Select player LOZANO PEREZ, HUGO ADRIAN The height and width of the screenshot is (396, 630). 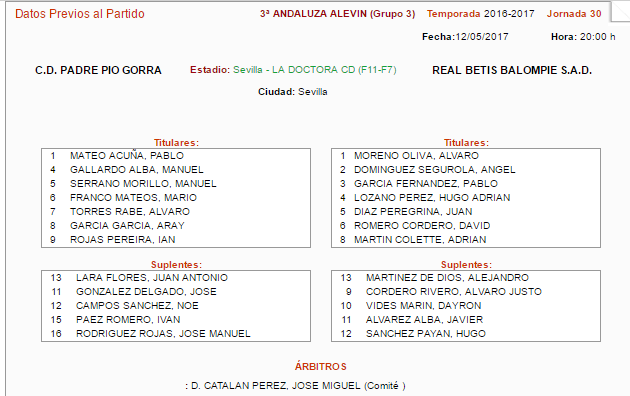432,198
